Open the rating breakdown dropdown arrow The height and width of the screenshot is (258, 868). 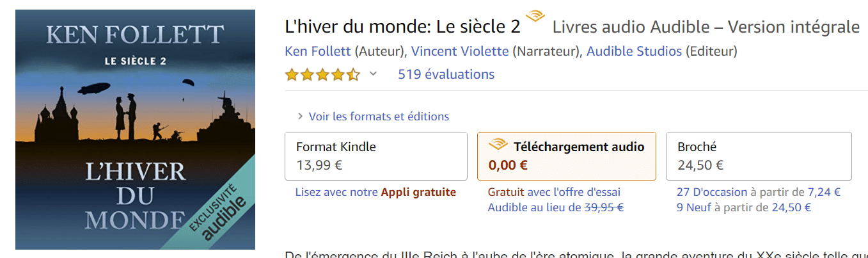(x=374, y=74)
